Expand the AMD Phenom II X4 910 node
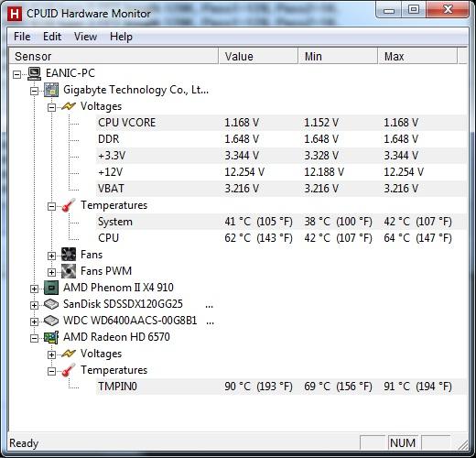The width and height of the screenshot is (476, 458). tap(34, 289)
